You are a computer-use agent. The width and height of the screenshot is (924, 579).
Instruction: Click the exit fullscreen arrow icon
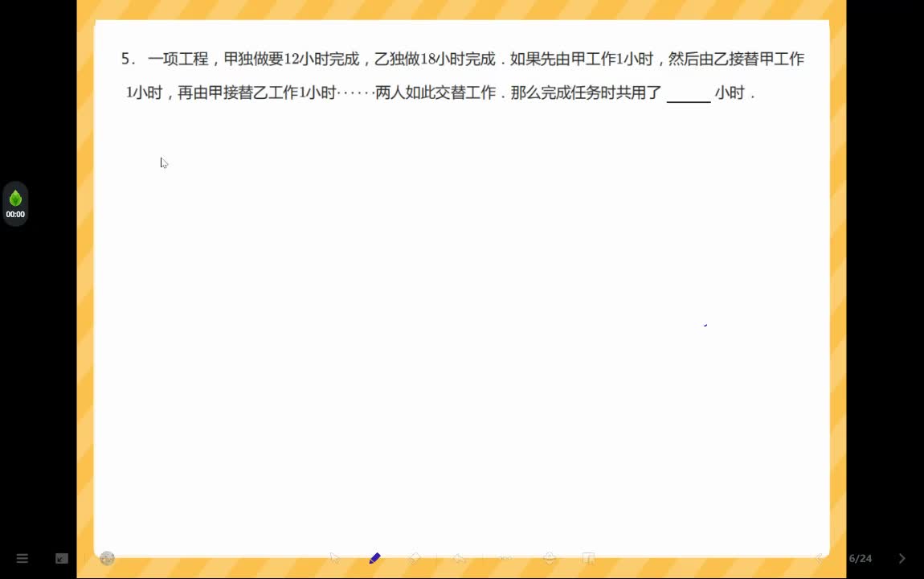(62, 558)
